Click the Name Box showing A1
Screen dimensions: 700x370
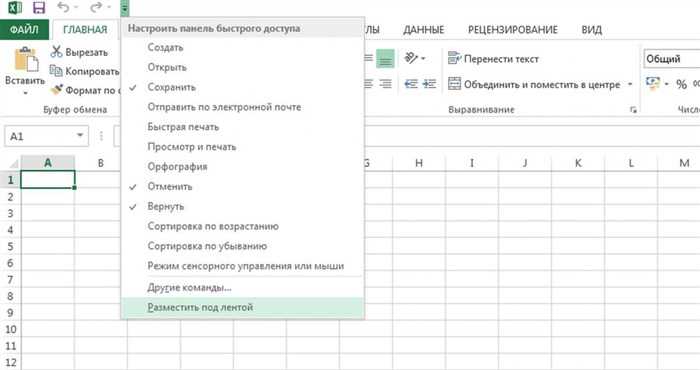click(46, 136)
